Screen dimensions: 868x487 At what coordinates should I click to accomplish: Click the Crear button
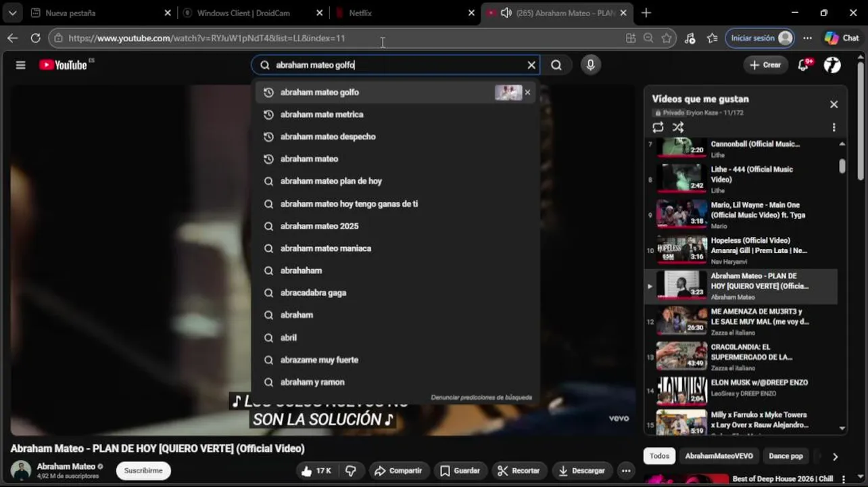point(765,65)
